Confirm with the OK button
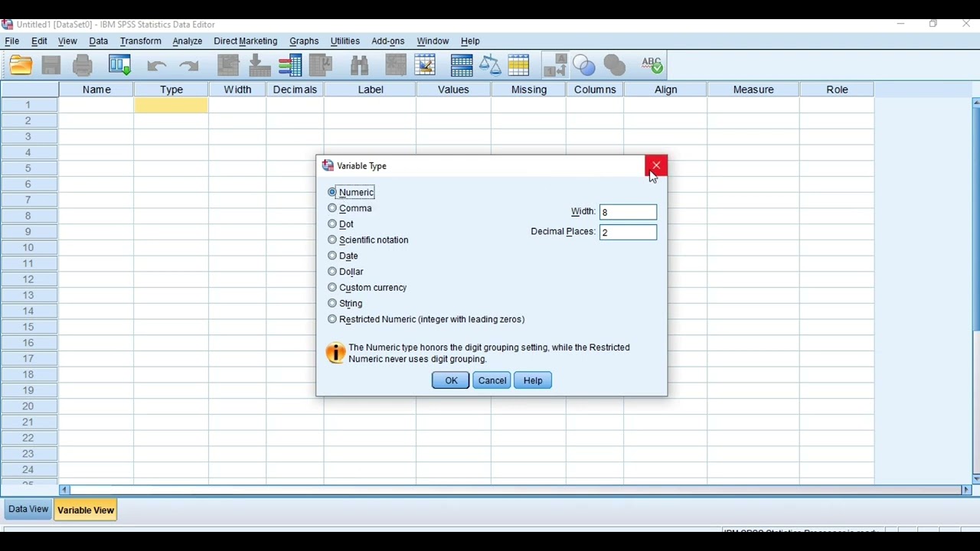980x551 pixels. tap(451, 380)
